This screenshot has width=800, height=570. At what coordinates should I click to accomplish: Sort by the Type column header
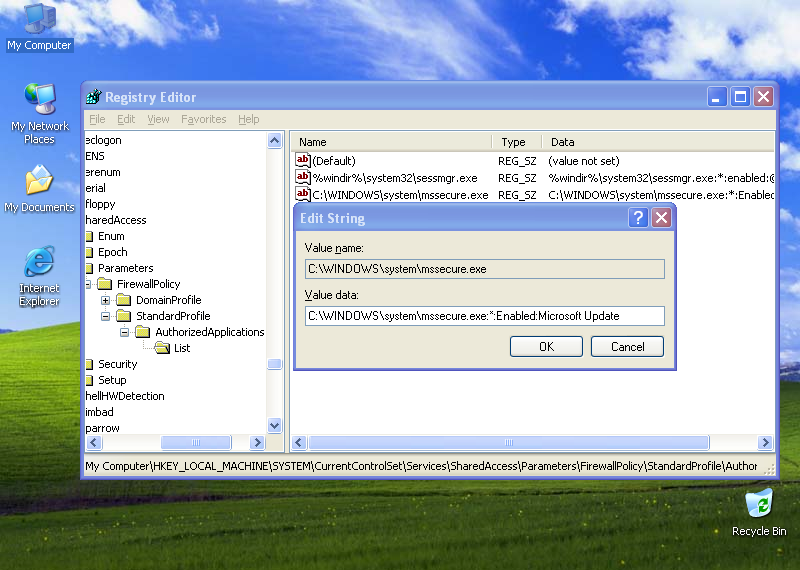516,142
